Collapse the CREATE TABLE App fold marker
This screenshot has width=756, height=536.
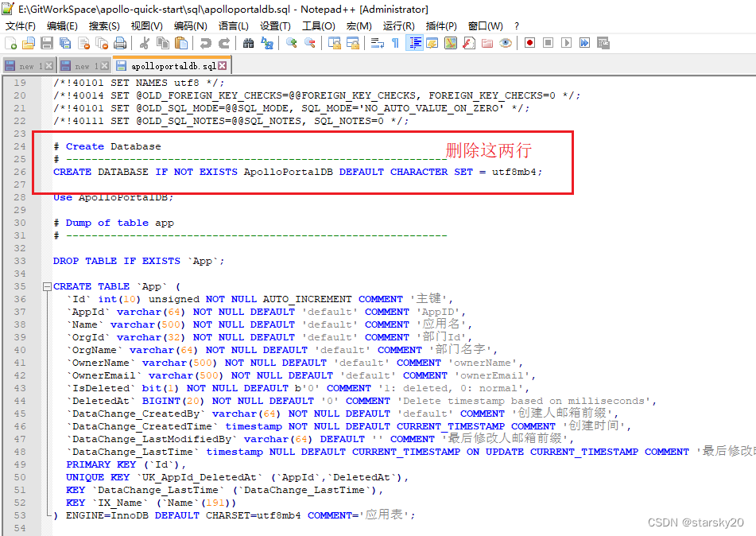coord(47,286)
